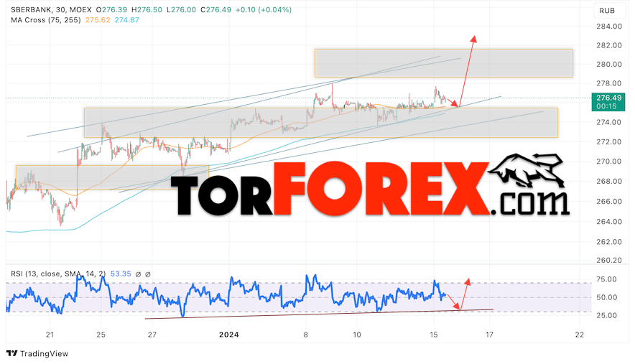
Task: Click the 2024 year label on time axis
Action: pos(229,335)
